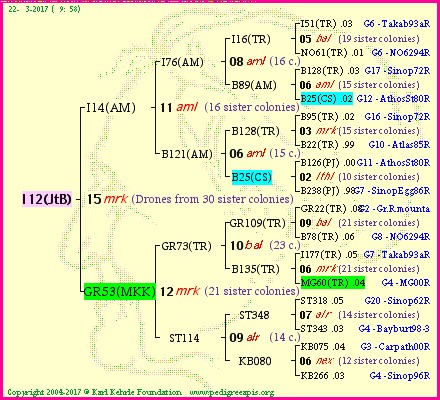
Task: Click the green highlighted MG60(TR) .04 entry
Action: coord(333,283)
